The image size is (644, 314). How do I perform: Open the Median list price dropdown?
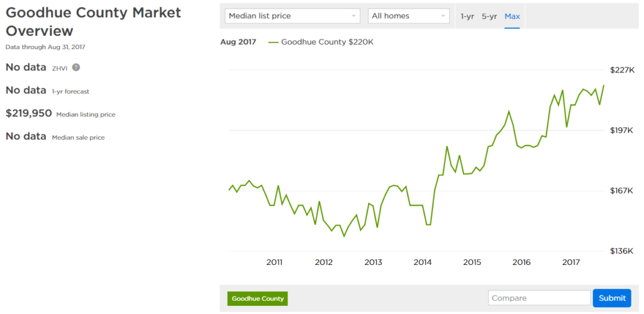point(292,16)
